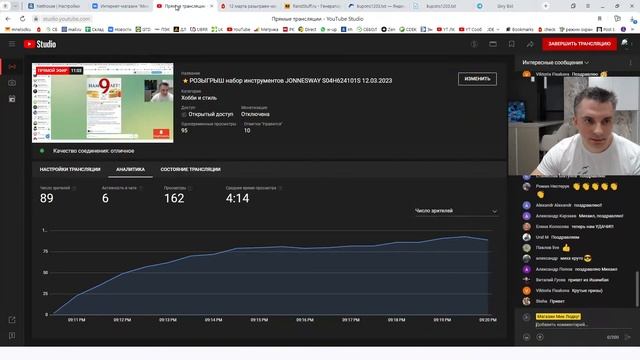Bookmark this page via address bar star
Screen dimensions: 640x360
pyautogui.click(x=600, y=19)
